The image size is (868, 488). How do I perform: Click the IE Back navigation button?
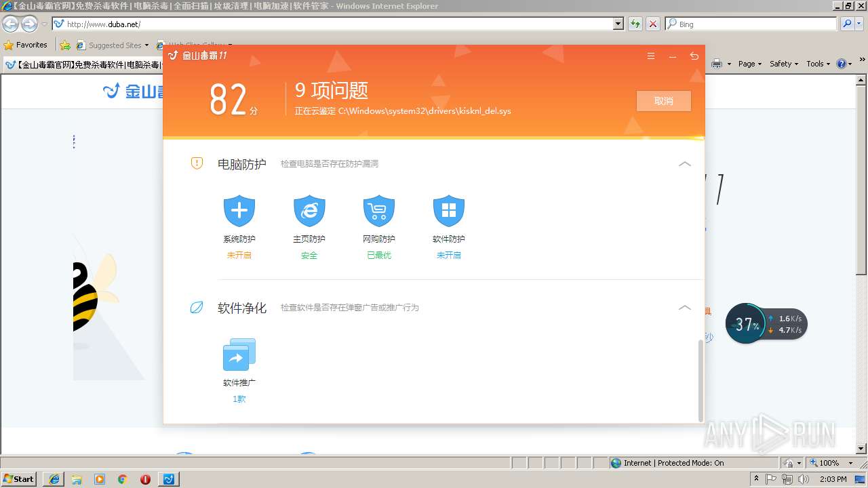click(10, 24)
